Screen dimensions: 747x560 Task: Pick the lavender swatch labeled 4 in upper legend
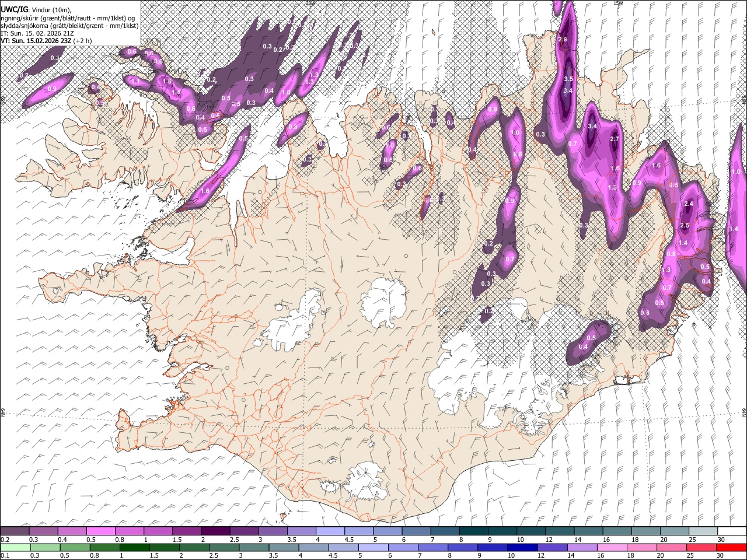click(330, 531)
